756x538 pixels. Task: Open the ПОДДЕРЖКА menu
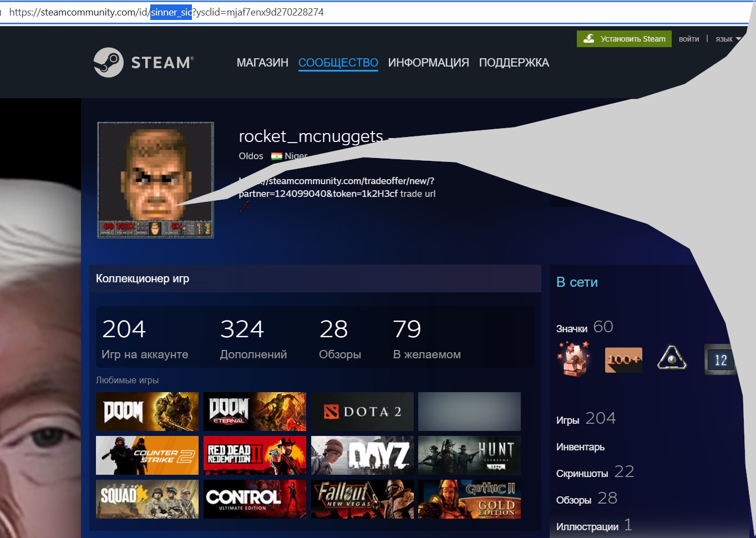(x=514, y=63)
